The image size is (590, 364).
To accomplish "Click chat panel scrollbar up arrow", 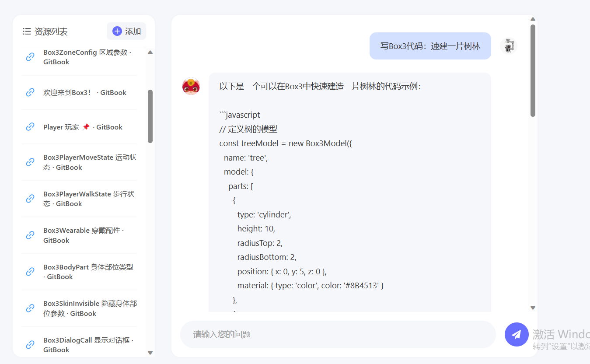I will (x=533, y=19).
